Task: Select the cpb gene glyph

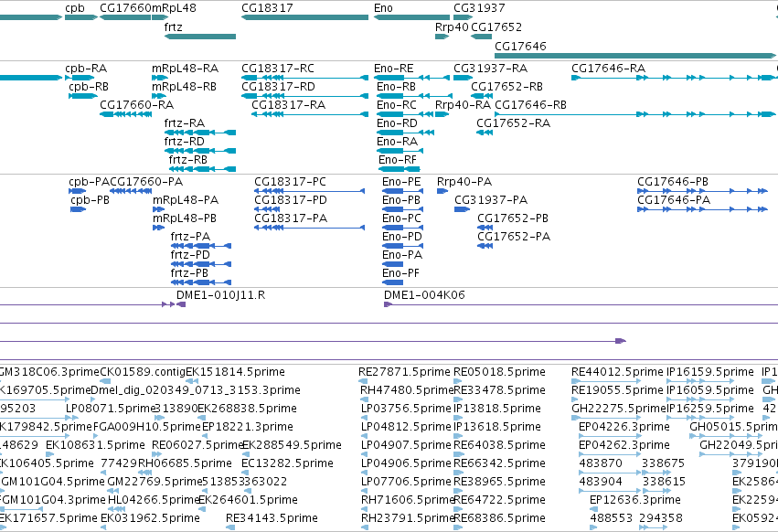Action: tap(81, 17)
